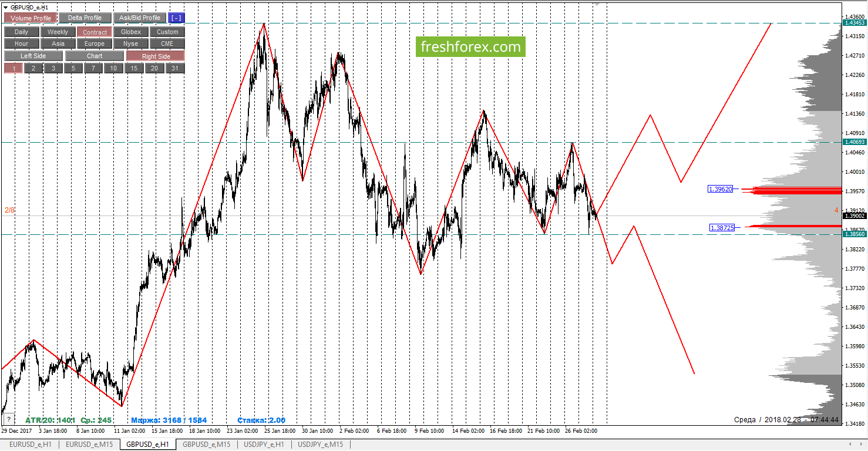Switch to the EURUSD_e,M15 chart tab
Screen dimensions: 868x451
tap(89, 445)
